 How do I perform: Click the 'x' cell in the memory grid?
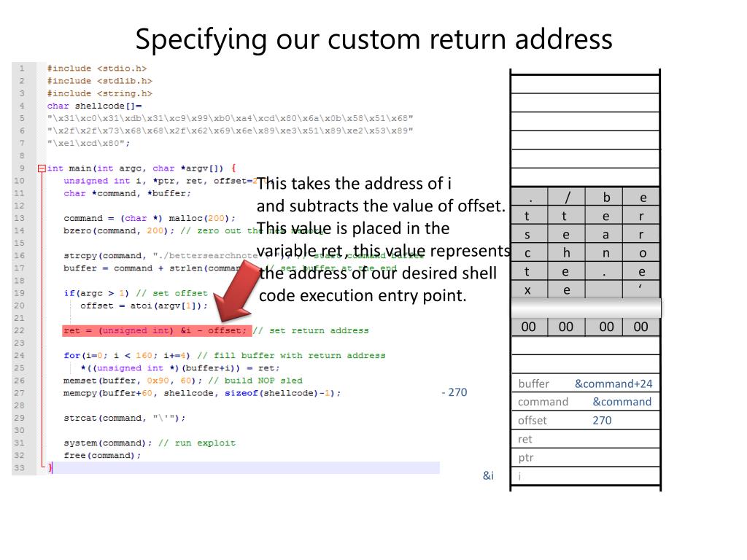click(x=530, y=289)
